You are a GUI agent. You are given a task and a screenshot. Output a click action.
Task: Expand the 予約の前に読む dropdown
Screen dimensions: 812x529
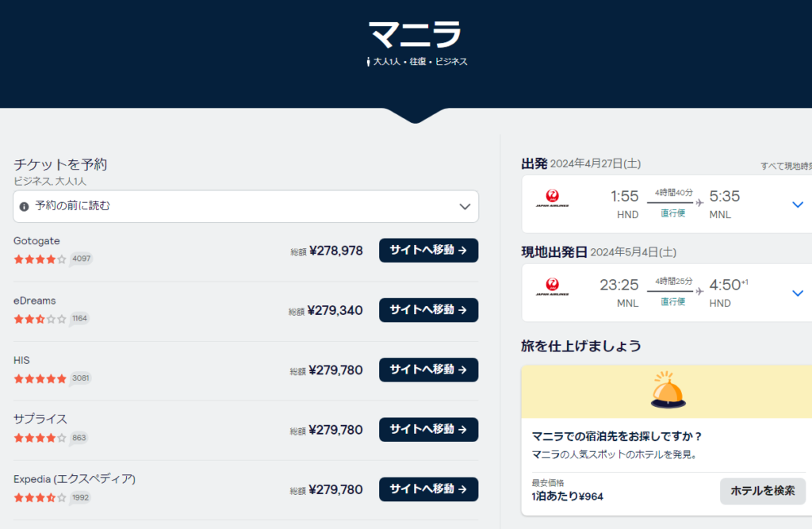(465, 206)
